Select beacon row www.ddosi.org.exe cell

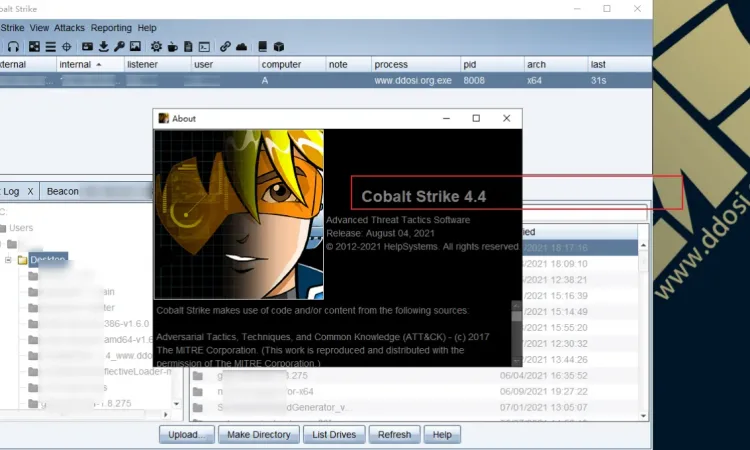tap(413, 81)
